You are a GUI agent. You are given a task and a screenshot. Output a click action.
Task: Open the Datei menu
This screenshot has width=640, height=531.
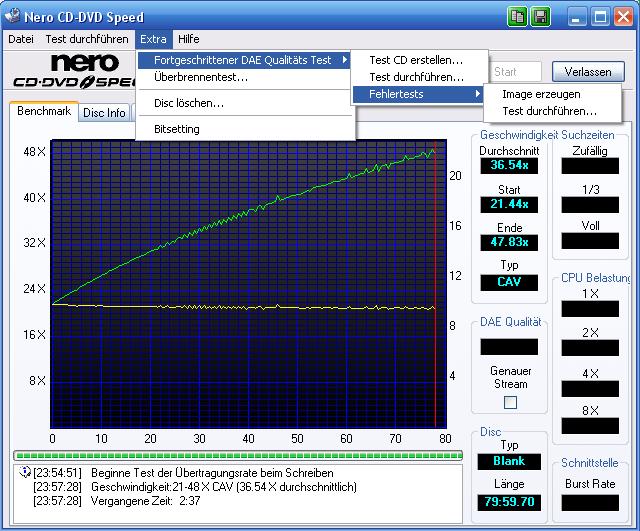21,39
